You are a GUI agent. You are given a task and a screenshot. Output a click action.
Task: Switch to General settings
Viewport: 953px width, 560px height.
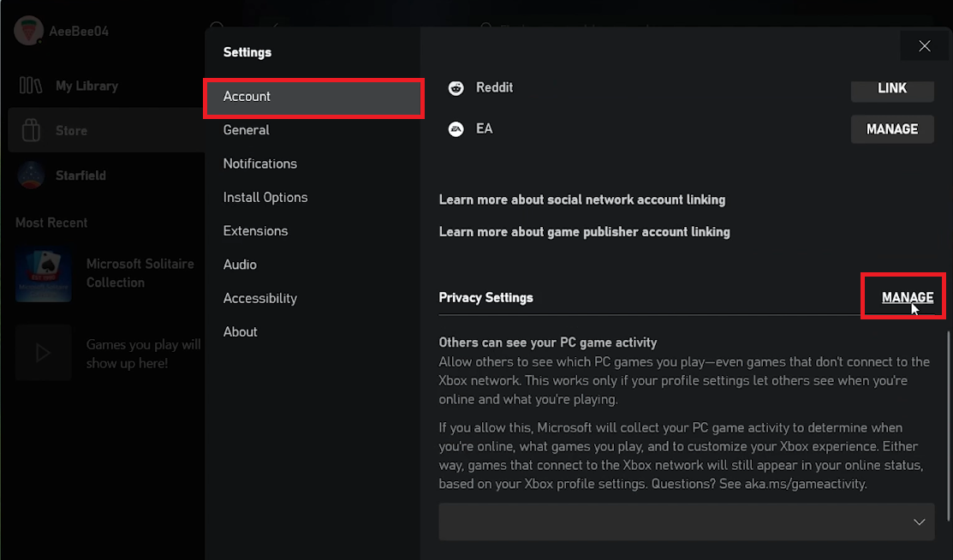click(x=247, y=130)
